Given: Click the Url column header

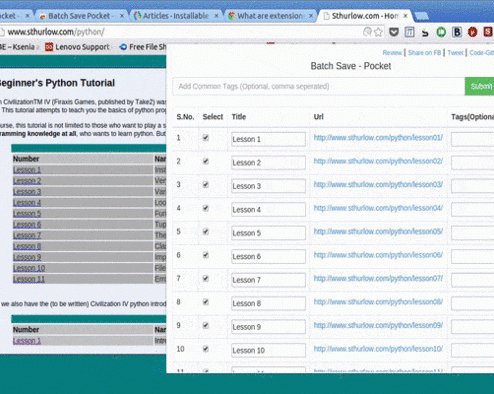Looking at the screenshot, I should click(318, 117).
